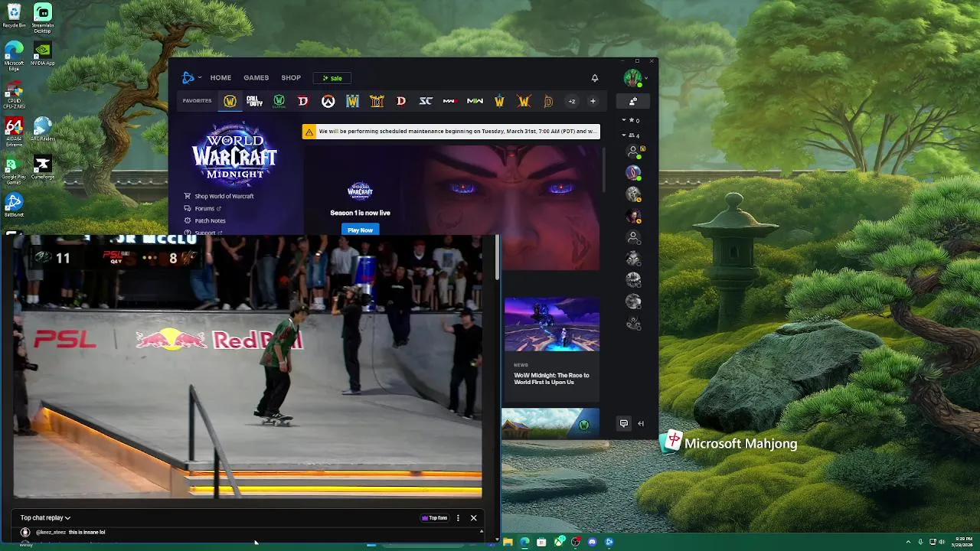Screen dimensions: 980x551
Task: Open the Patch Notes link
Action: [x=205, y=220]
